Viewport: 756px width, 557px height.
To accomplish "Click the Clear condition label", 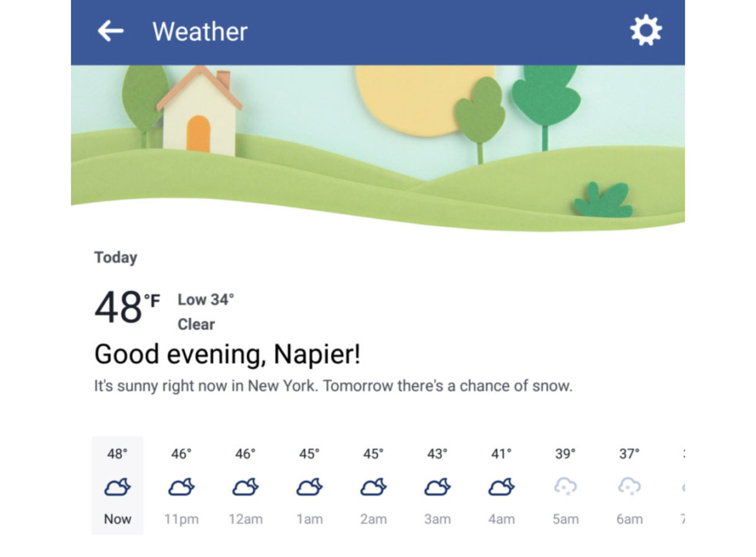I will coord(197,324).
